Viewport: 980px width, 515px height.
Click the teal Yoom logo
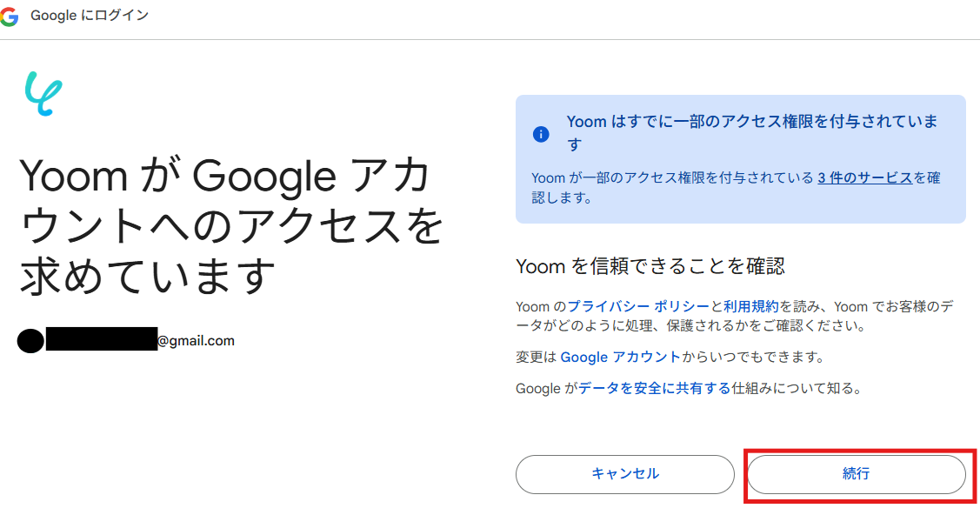tap(43, 94)
